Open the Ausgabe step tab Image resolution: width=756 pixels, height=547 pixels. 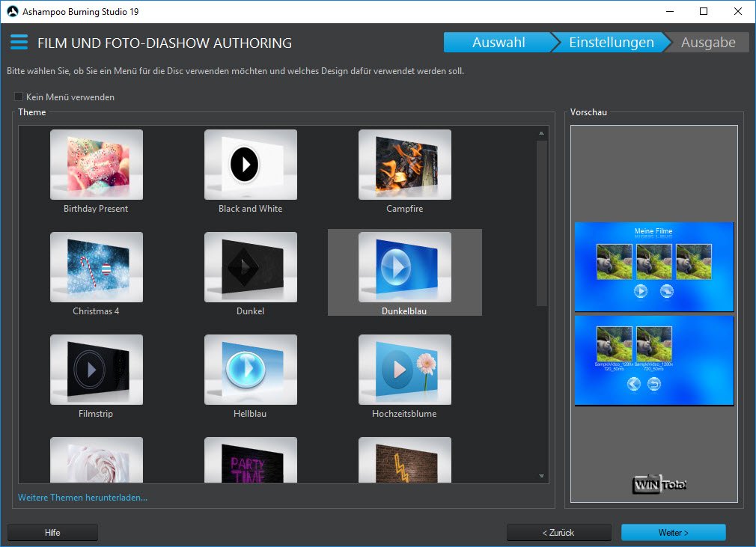[708, 43]
